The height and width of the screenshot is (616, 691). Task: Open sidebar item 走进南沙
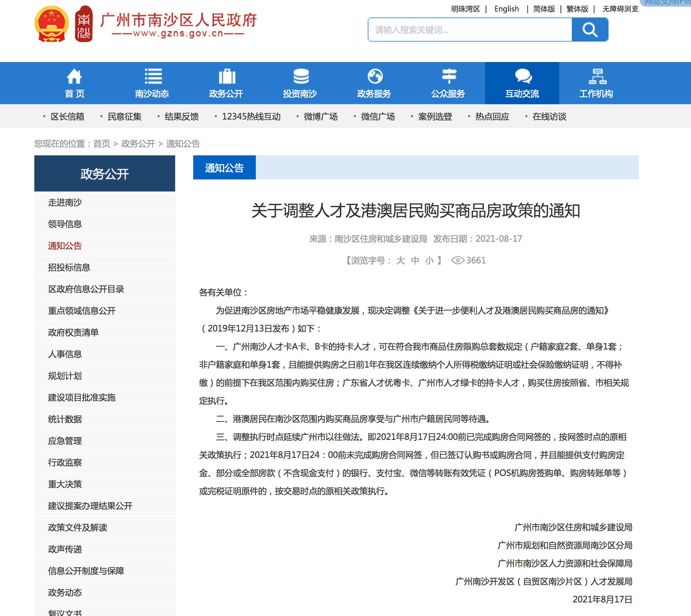point(65,202)
